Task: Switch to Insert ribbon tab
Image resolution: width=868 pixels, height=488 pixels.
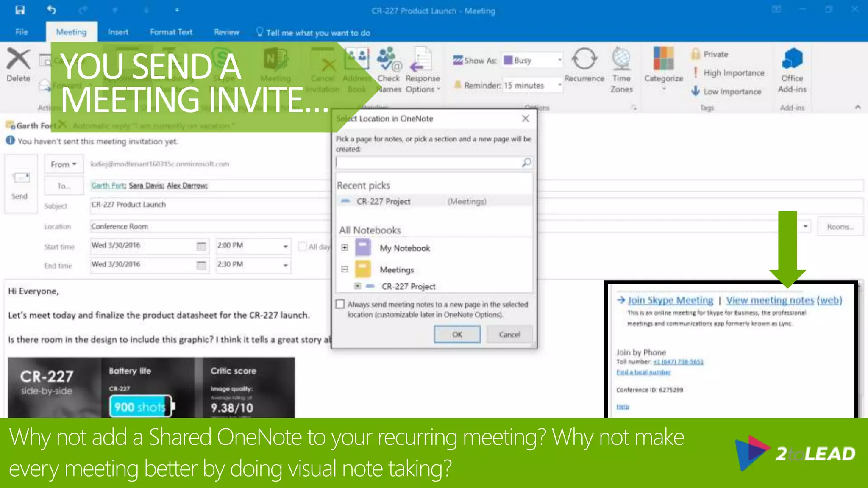Action: [118, 32]
